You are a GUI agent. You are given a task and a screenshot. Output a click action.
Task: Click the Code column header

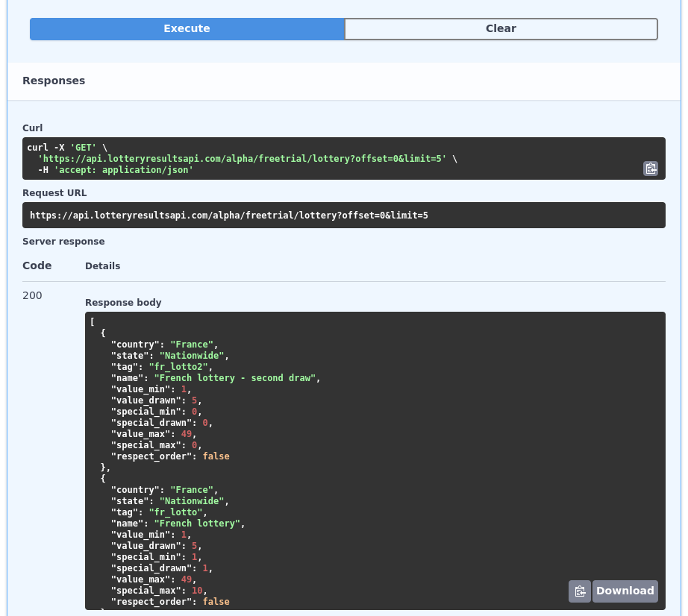click(x=37, y=265)
